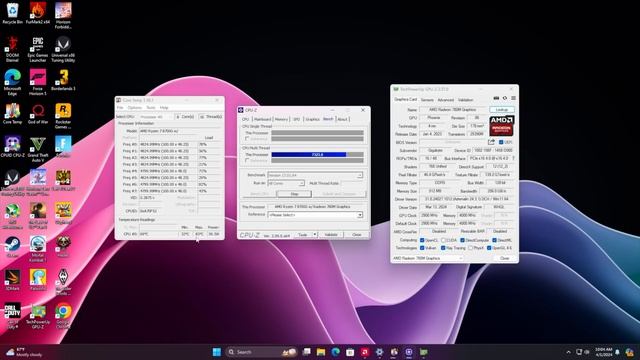Enable the single thread Reference checkbox in CPU-Z
The height and width of the screenshot is (360, 640).
(x=247, y=139)
